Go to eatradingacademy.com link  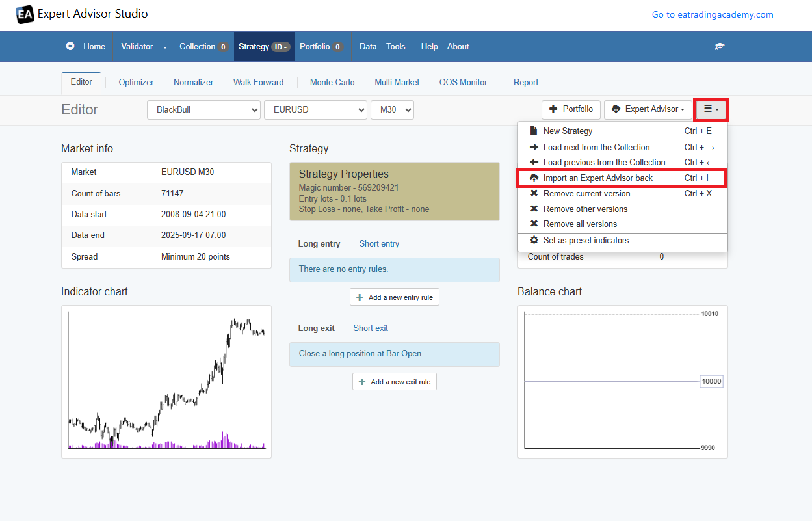tap(713, 15)
